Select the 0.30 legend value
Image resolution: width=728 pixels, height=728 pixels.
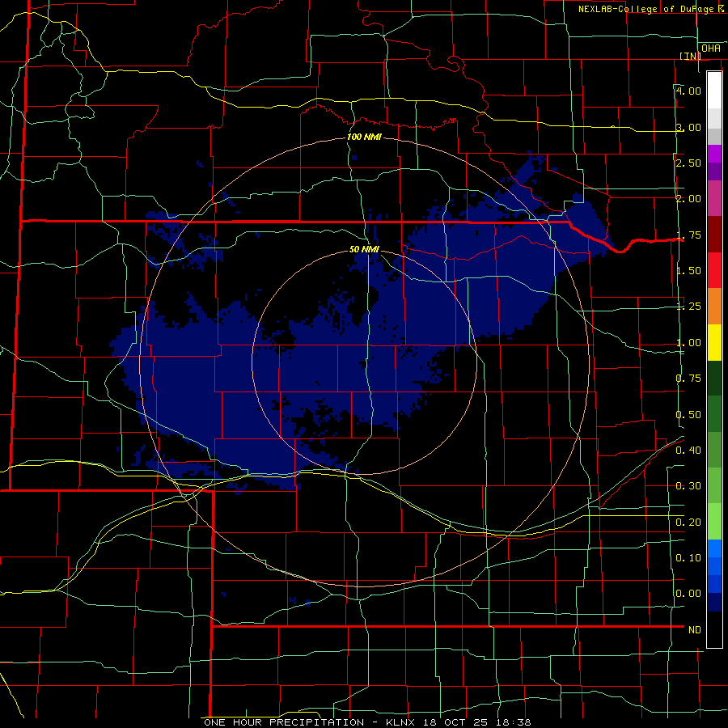688,486
